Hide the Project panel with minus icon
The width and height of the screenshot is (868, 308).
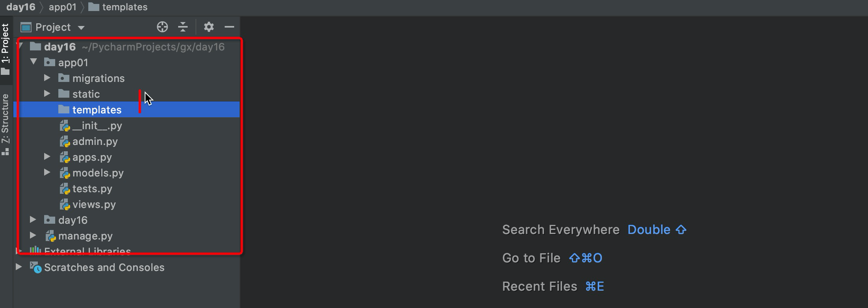click(x=229, y=27)
